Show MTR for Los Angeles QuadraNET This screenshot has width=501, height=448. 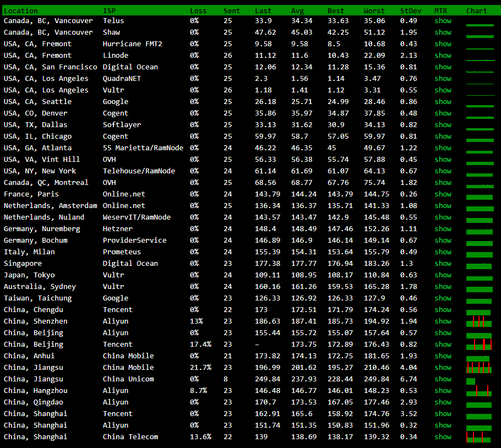(x=443, y=79)
